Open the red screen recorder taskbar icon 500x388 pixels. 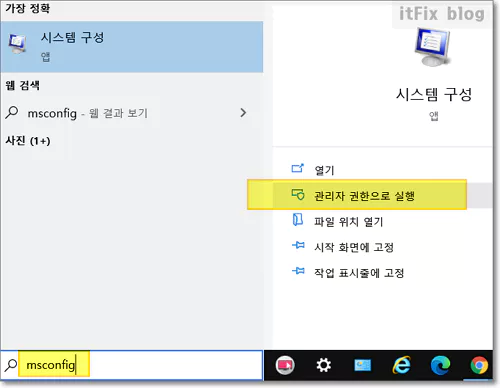(x=285, y=365)
